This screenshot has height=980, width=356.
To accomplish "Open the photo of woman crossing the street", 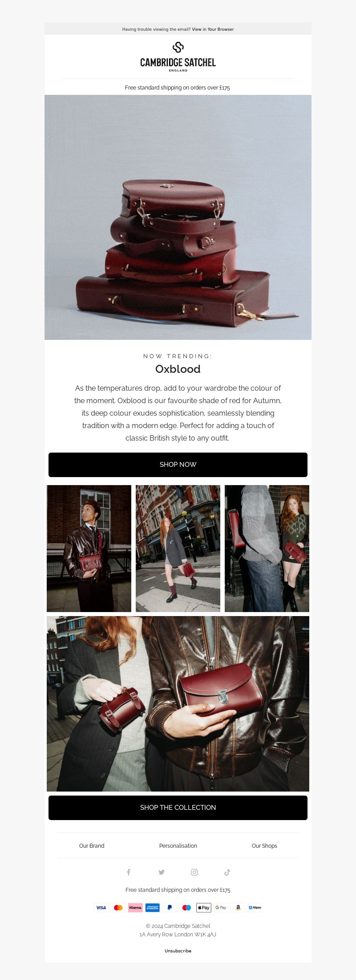I will (x=178, y=548).
